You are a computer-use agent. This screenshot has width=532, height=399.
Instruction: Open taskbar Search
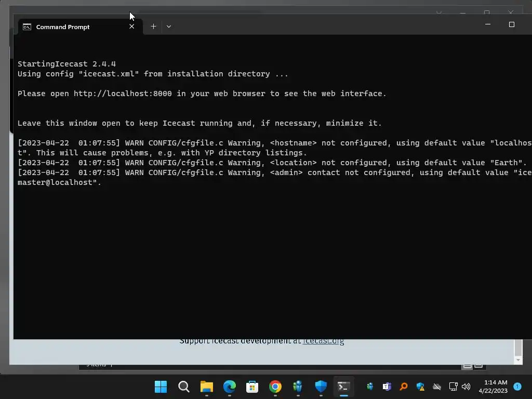coord(183,387)
